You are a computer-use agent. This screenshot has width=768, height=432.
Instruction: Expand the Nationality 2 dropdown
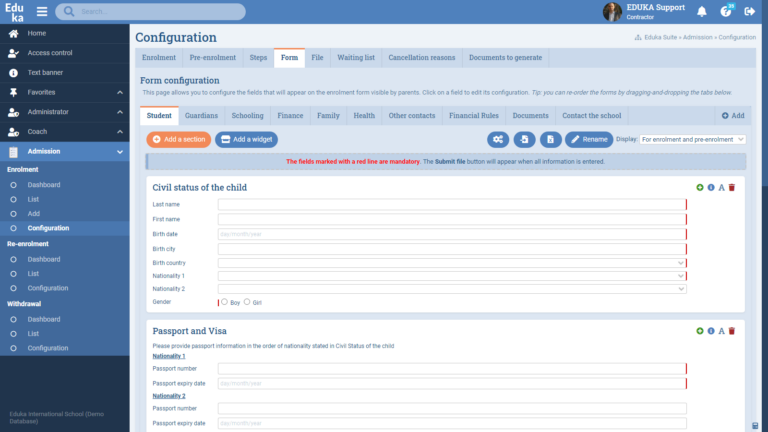(452, 288)
